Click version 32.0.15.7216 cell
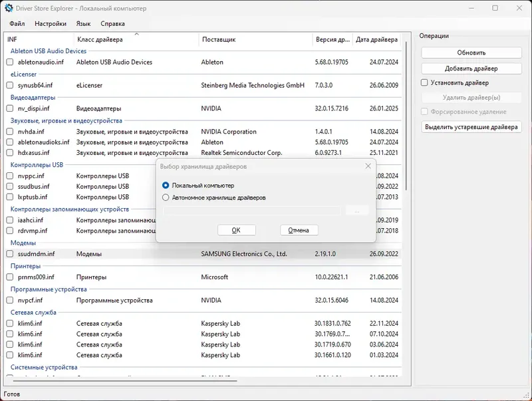 (331, 108)
